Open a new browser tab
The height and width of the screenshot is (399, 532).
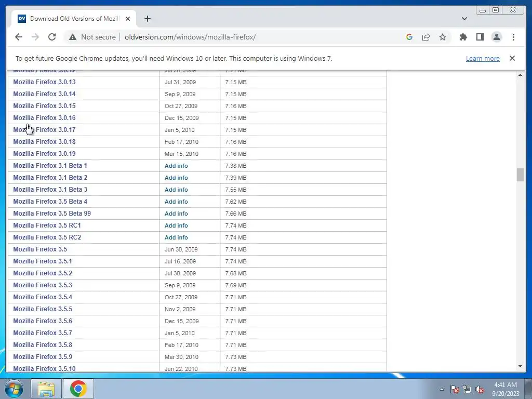point(147,19)
